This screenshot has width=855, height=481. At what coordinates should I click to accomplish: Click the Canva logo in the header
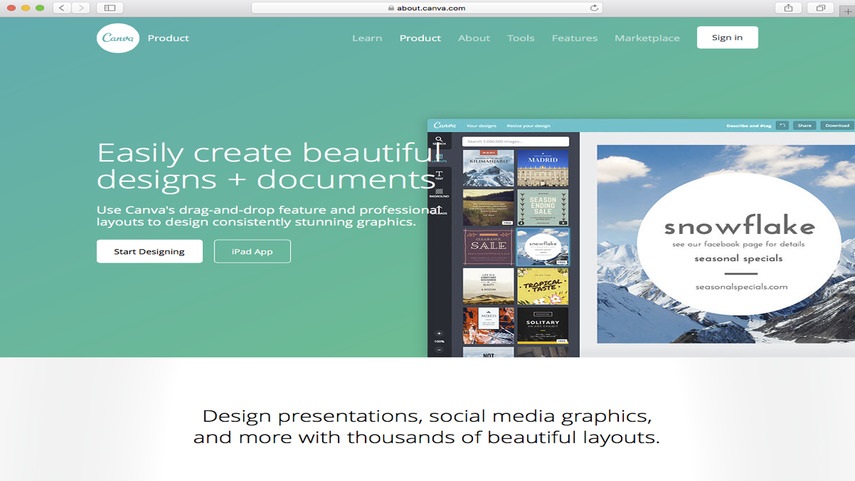point(118,38)
